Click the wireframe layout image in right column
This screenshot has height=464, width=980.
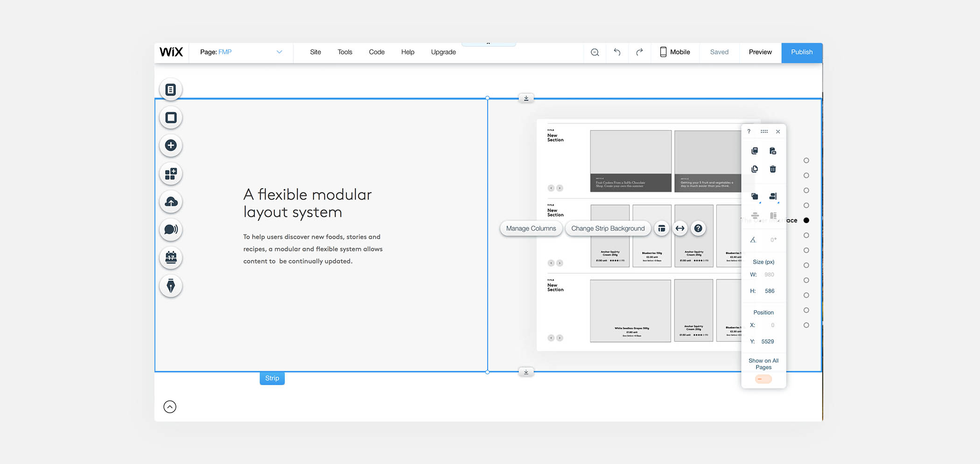point(638,235)
